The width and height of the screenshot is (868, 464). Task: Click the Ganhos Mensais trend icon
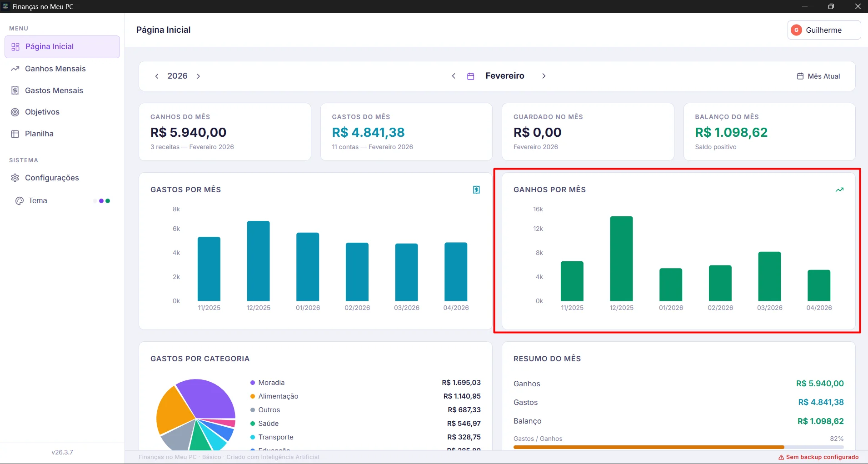click(x=15, y=69)
